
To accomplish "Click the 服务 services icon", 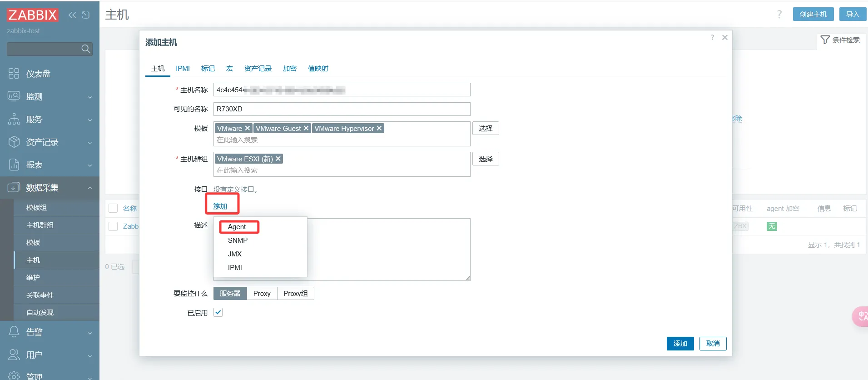I will [x=14, y=119].
